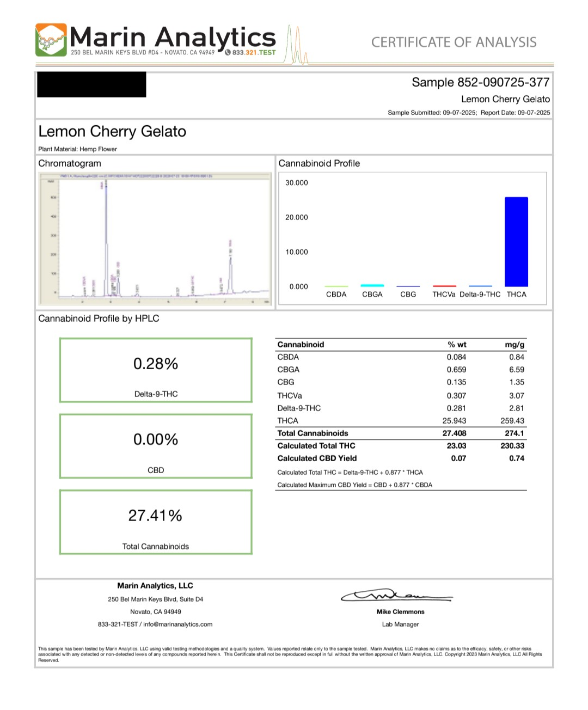Click the Sample 852-090725-377 text
Viewport: 588px width, 710px height.
click(481, 82)
